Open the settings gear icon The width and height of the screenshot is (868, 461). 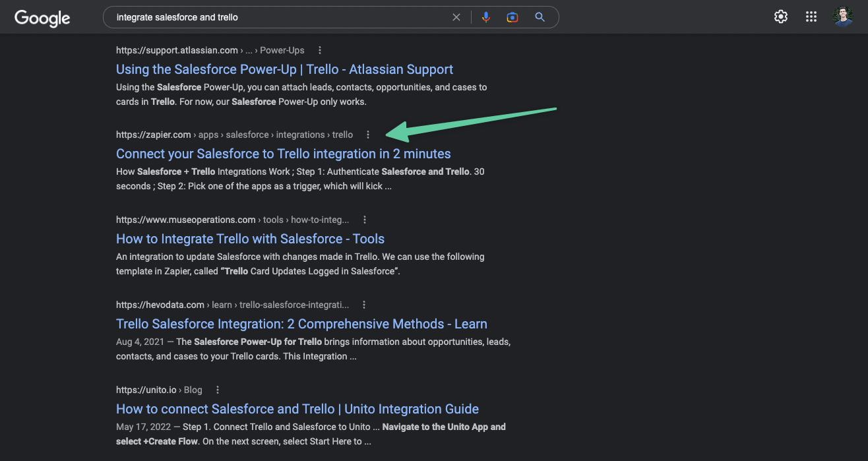(x=781, y=17)
